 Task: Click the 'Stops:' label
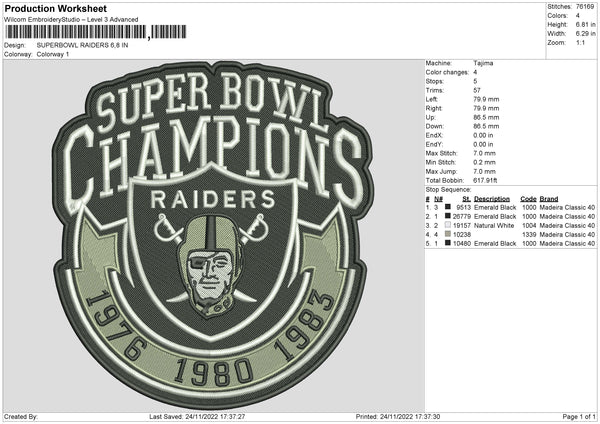tap(435, 81)
